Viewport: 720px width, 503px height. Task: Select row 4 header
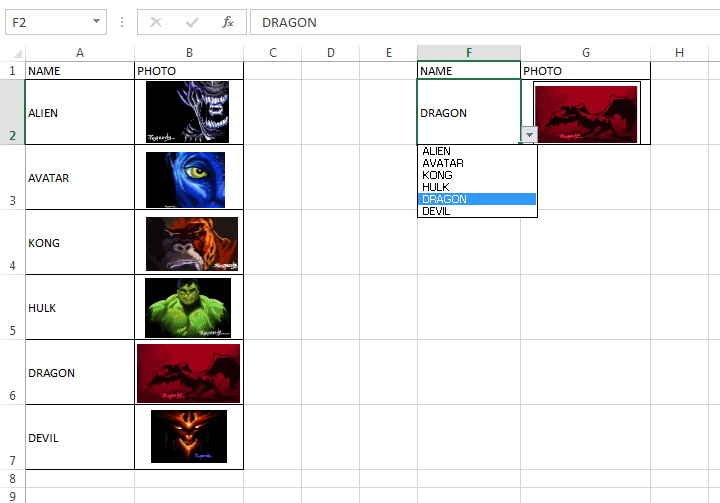[12, 243]
